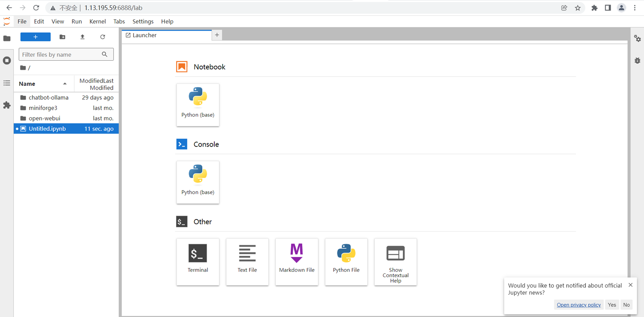This screenshot has width=644, height=317.
Task: Open the Extension Manager sidebar icon
Action: 7,105
